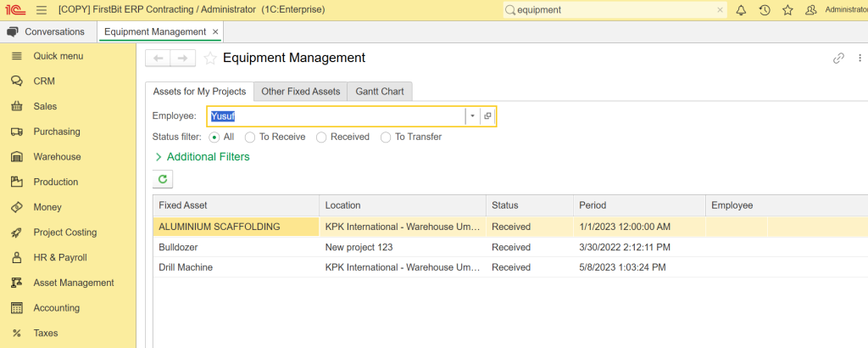Open HR & Payroll section
Viewport: 868px width, 348px height.
click(60, 258)
